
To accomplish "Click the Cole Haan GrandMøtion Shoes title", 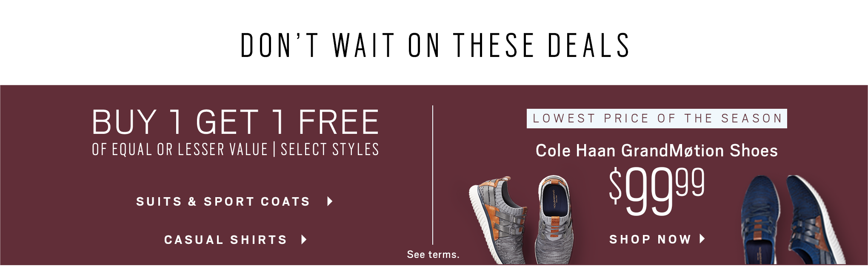I will pyautogui.click(x=657, y=151).
